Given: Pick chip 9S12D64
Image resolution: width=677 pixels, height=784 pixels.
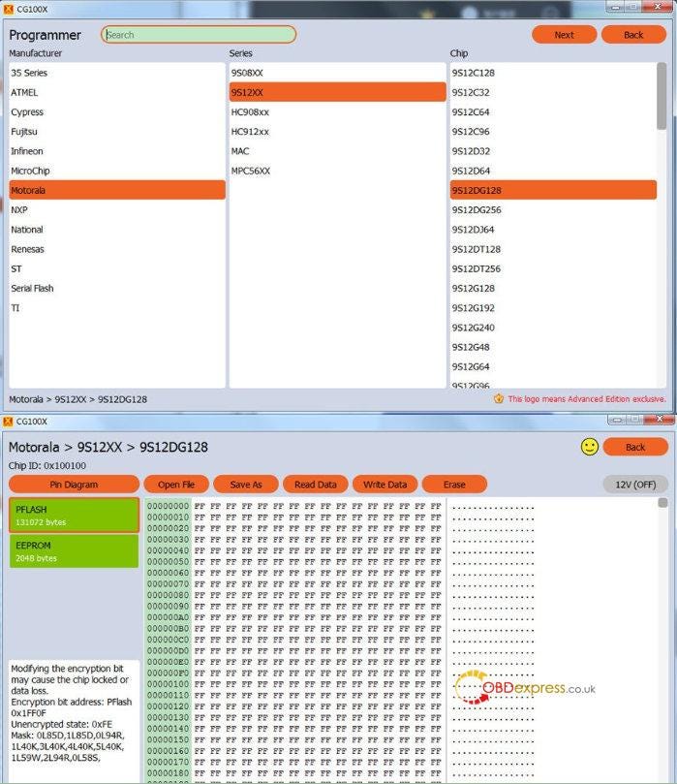Looking at the screenshot, I should click(553, 171).
